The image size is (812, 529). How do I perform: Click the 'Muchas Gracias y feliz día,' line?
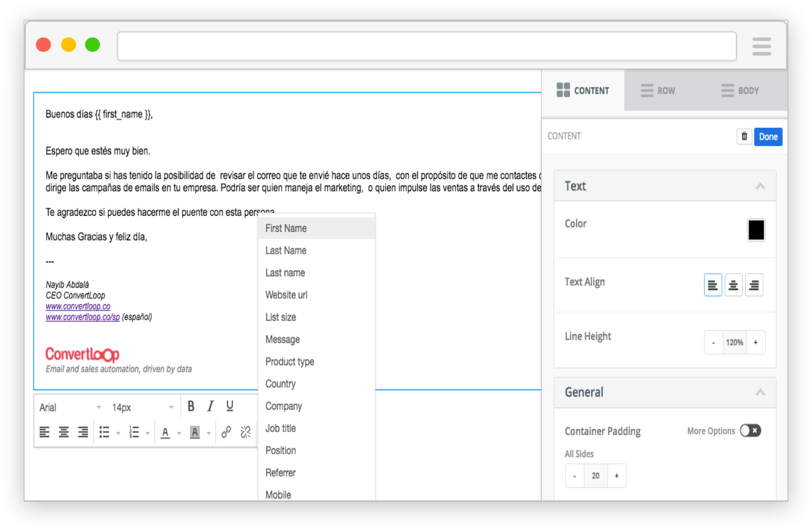coord(96,237)
